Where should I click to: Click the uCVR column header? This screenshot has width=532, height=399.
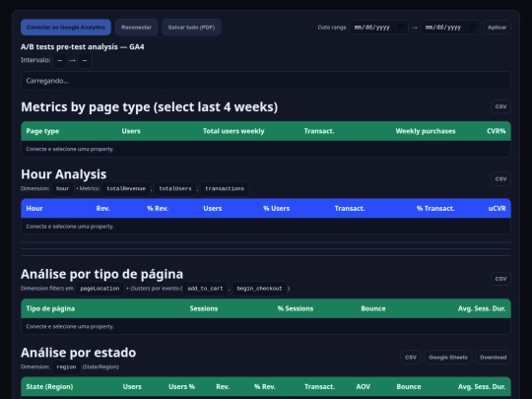[x=498, y=208]
